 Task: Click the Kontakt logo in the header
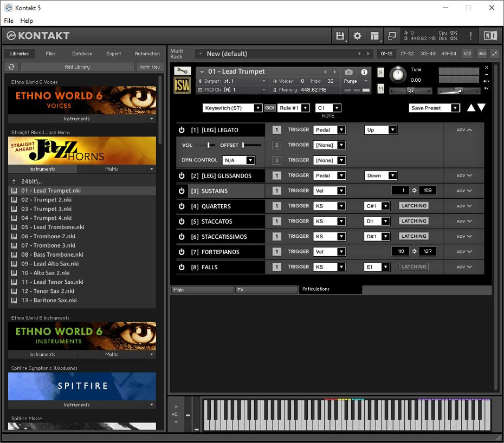point(38,36)
